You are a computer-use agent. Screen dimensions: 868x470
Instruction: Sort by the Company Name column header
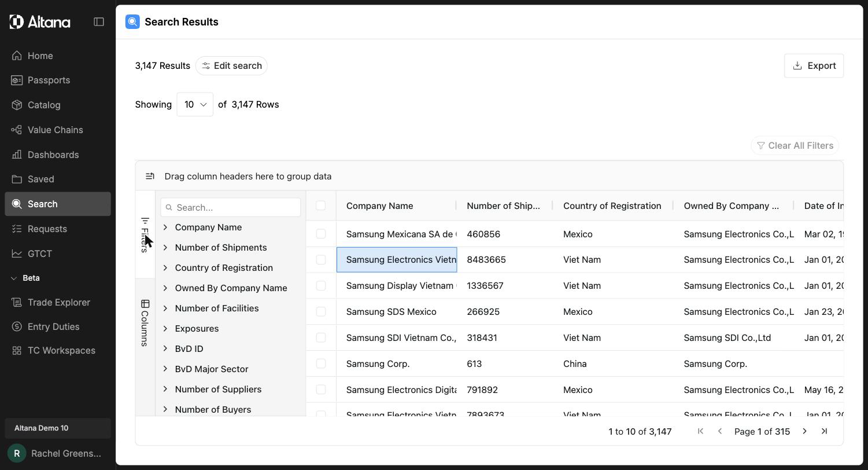click(396, 205)
